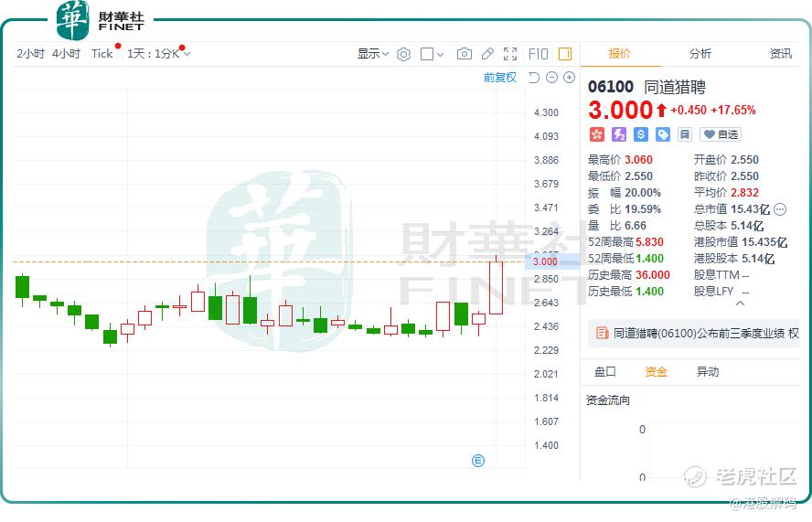Switch to 盘口 order book tab
The image size is (812, 522).
point(604,372)
